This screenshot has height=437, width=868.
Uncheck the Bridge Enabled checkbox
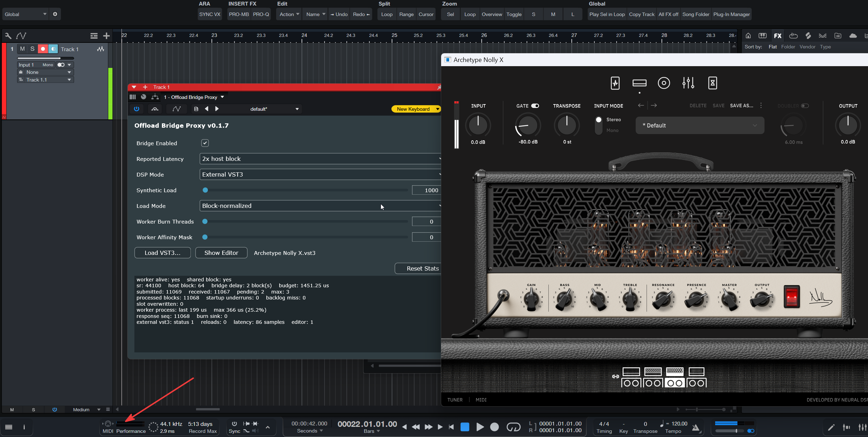(205, 143)
